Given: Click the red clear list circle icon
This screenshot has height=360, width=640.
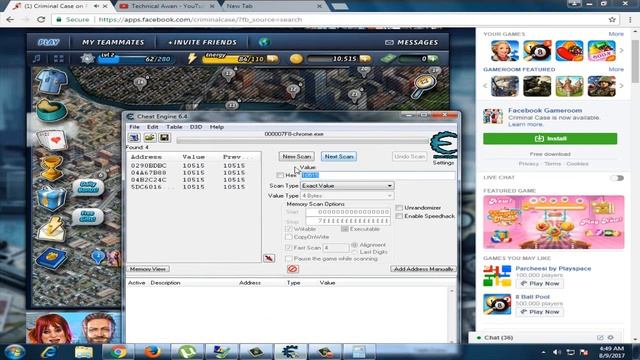Looking at the screenshot, I should 293,269.
